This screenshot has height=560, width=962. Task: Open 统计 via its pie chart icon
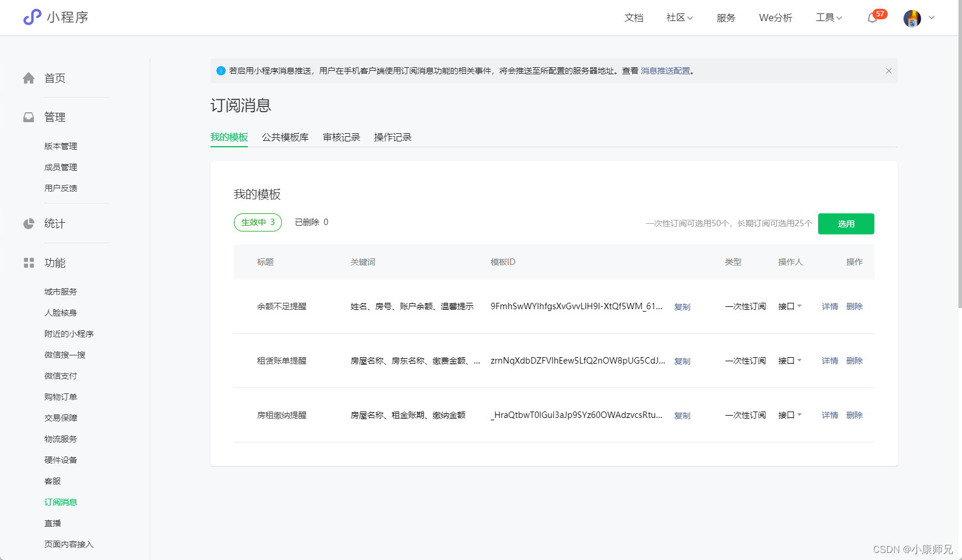click(28, 223)
